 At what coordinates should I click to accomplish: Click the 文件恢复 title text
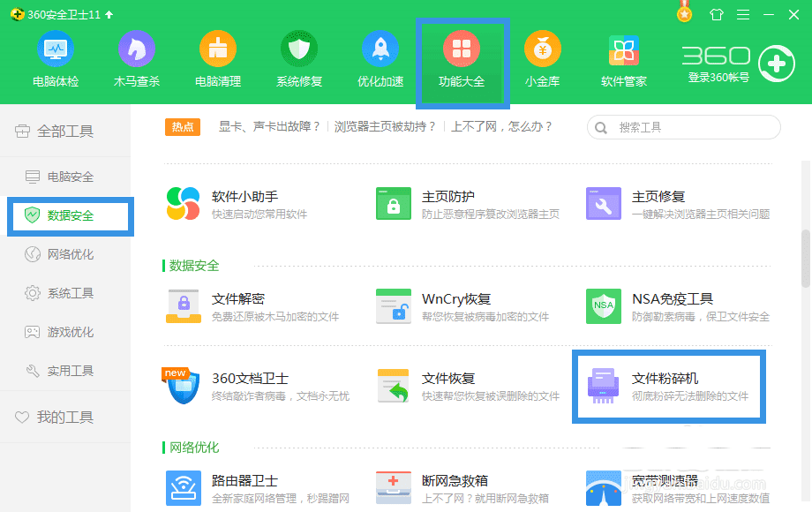pyautogui.click(x=448, y=379)
